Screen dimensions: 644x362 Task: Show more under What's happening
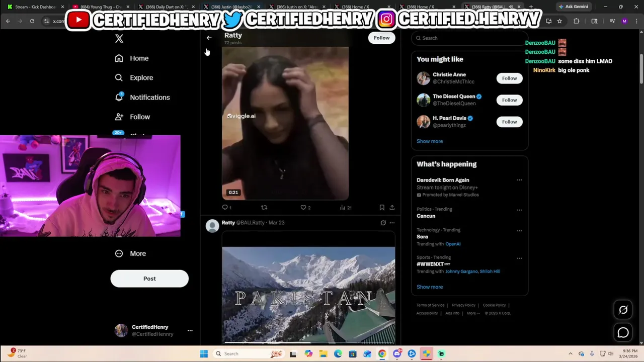click(x=430, y=287)
